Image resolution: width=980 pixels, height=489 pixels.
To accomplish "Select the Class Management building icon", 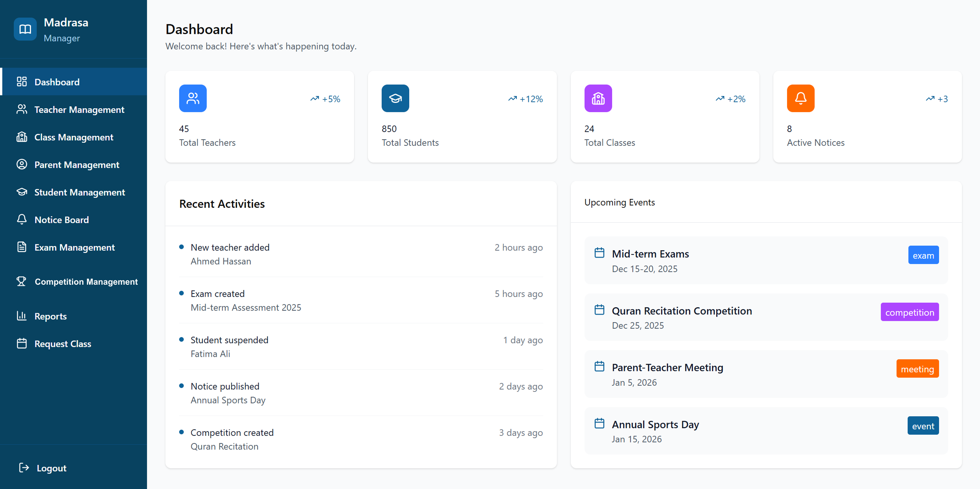I will [21, 137].
